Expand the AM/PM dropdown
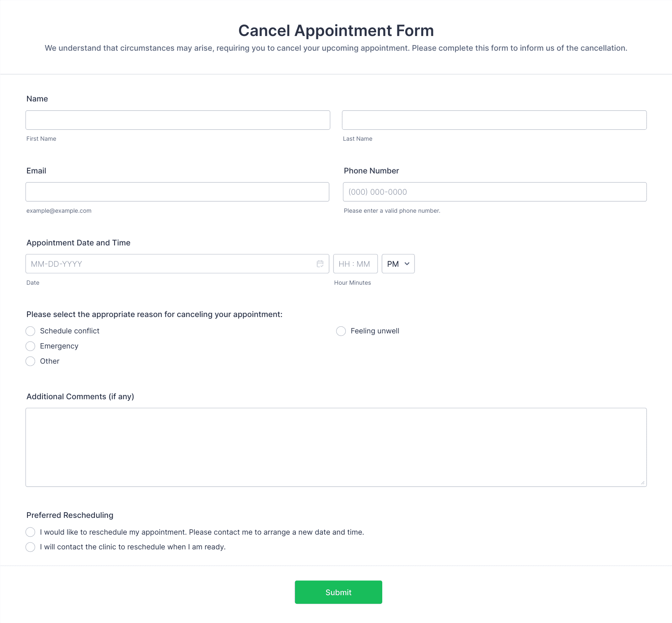672x623 pixels. 398,264
